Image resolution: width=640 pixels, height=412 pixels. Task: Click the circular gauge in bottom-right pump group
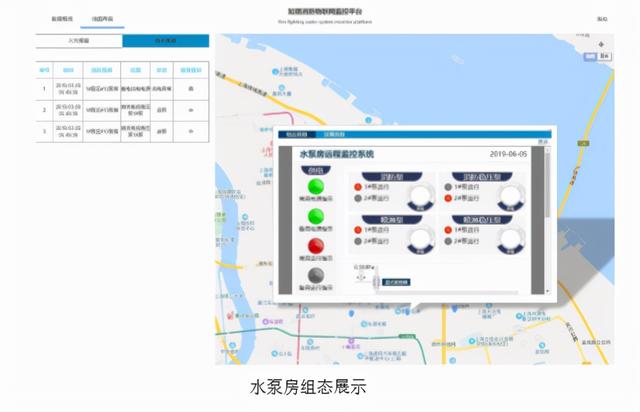coord(511,240)
